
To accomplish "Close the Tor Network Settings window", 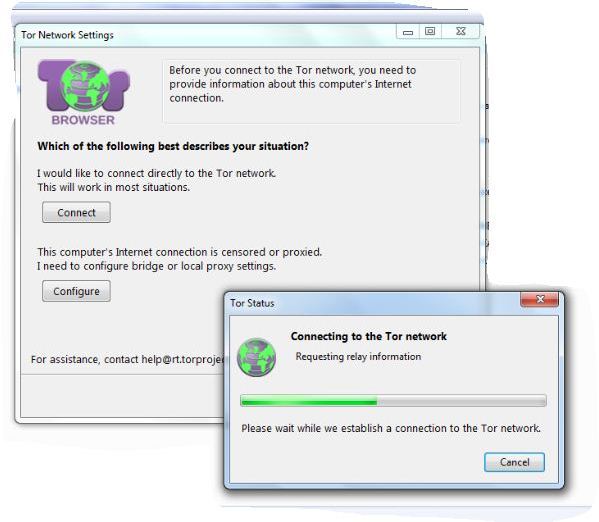I will 460,32.
